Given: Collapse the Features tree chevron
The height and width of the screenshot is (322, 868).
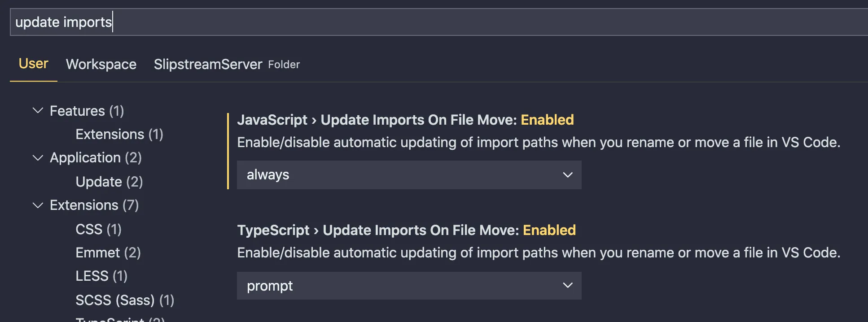Looking at the screenshot, I should [38, 110].
